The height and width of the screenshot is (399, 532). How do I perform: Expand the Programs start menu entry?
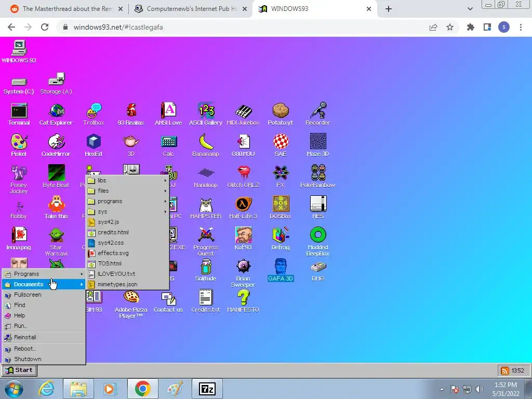point(44,274)
